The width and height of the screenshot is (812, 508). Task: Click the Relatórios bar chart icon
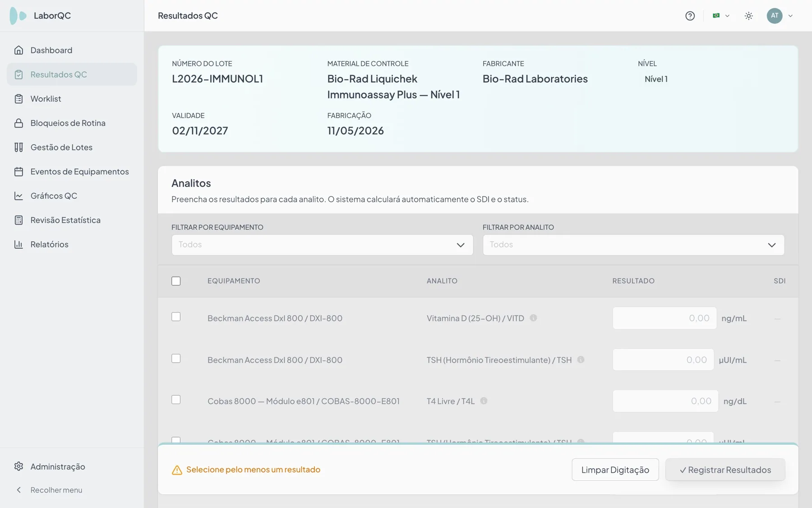coord(18,244)
